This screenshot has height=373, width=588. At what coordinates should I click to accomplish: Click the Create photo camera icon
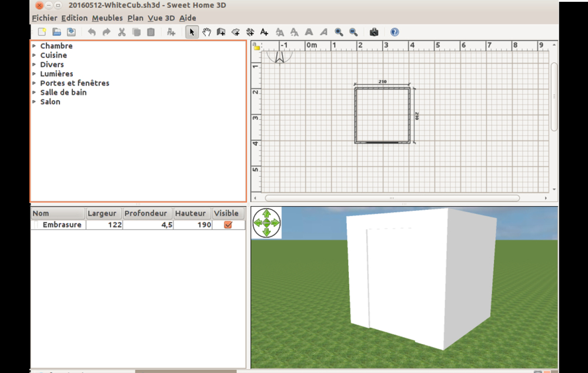click(373, 32)
